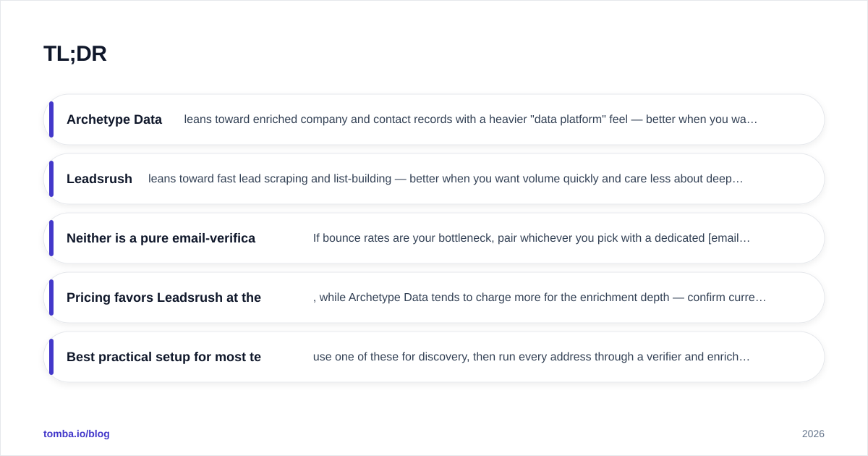Click the purple bar on the email-verification card
Viewport: 868px width, 456px height.
51,238
